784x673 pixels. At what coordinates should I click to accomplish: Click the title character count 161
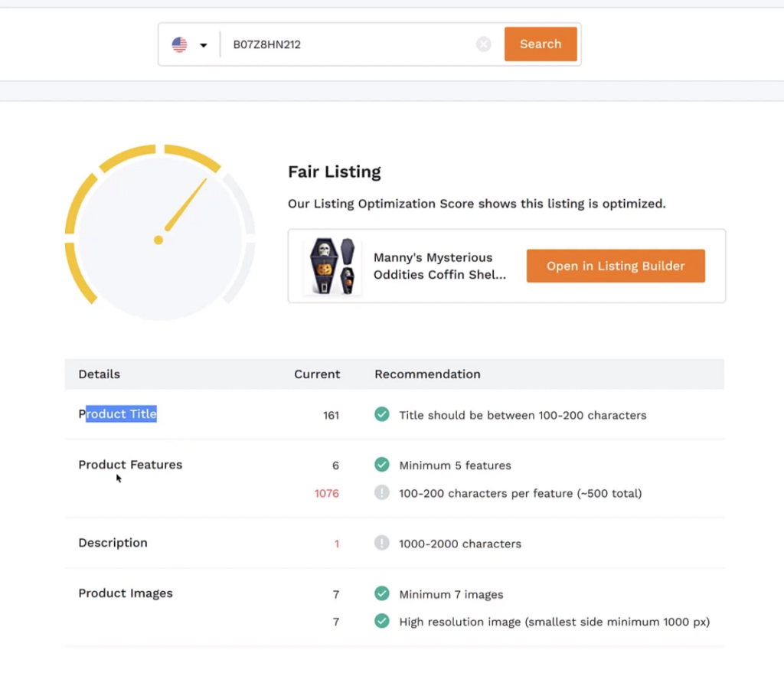331,416
